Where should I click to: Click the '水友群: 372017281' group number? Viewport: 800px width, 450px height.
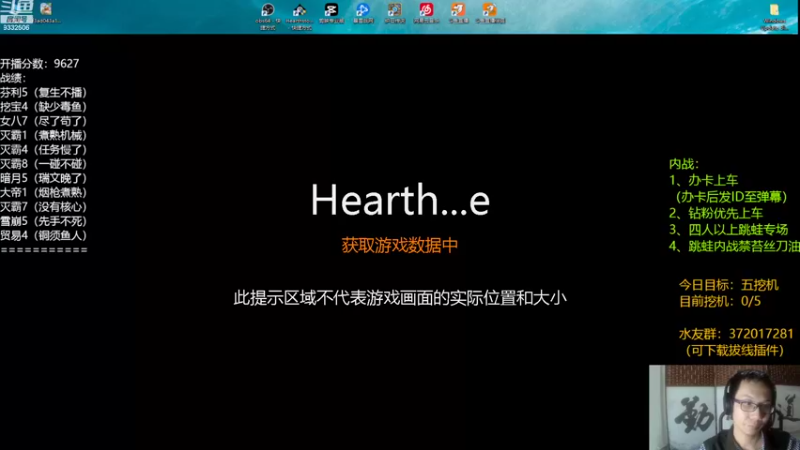(736, 334)
